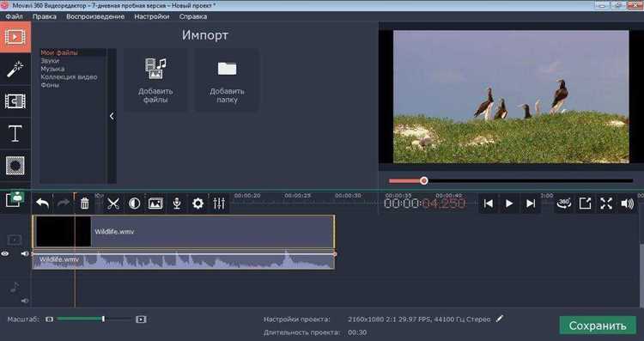Click the timeline scale slider handle

tap(103, 319)
